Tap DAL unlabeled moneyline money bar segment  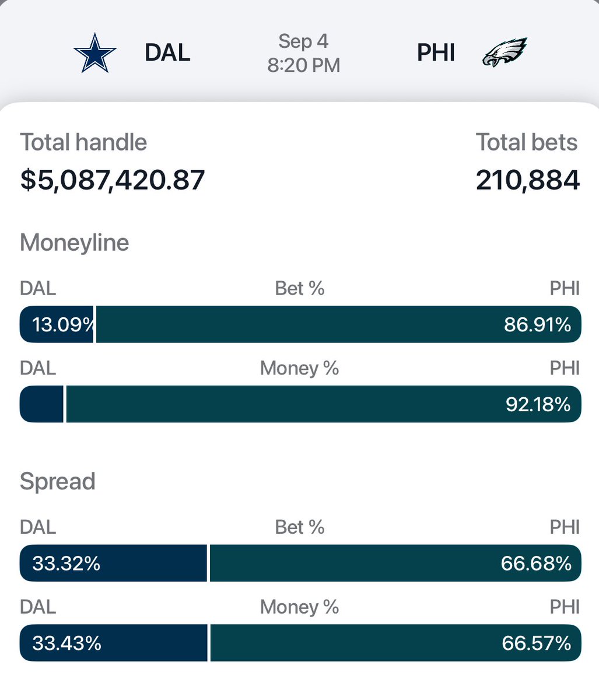click(41, 404)
